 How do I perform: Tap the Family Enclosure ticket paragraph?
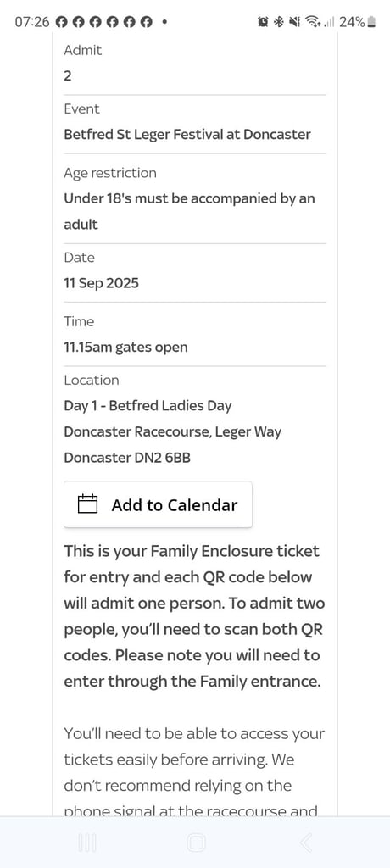[194, 616]
